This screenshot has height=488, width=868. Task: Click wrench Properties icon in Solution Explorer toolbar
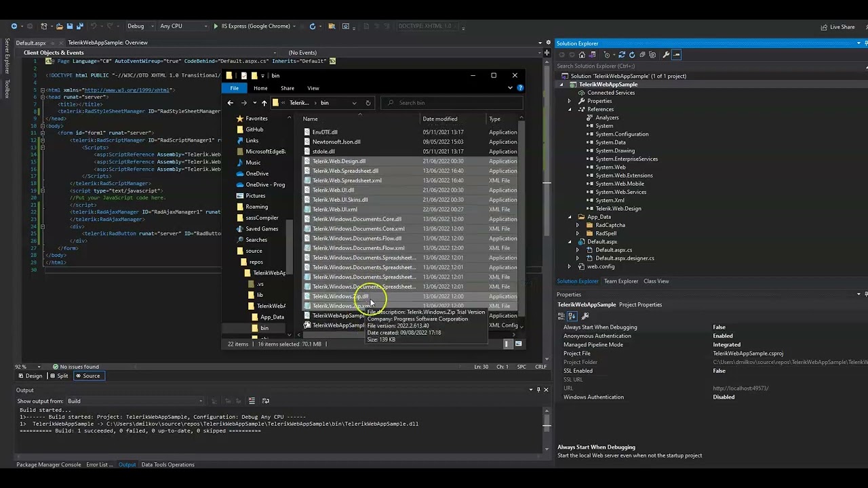click(x=666, y=55)
